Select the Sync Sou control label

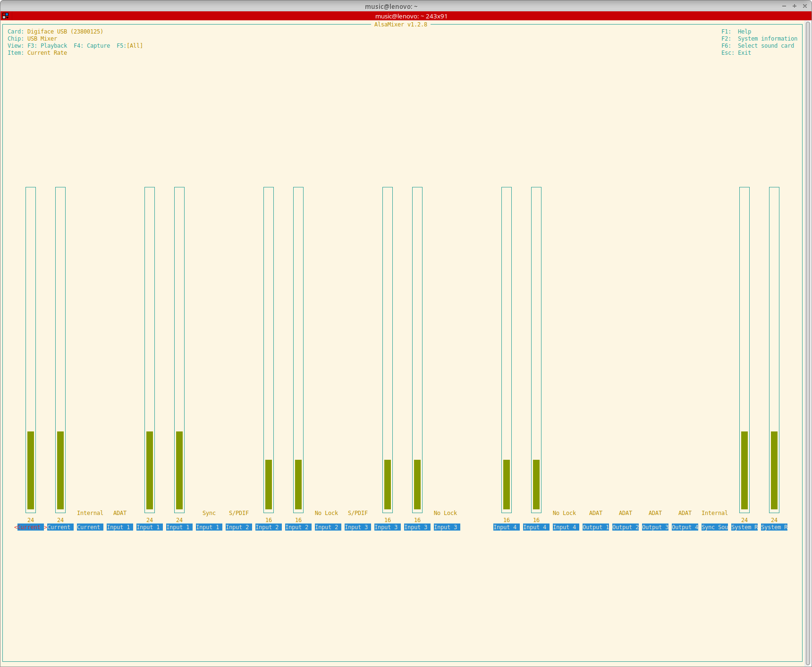[x=714, y=527]
